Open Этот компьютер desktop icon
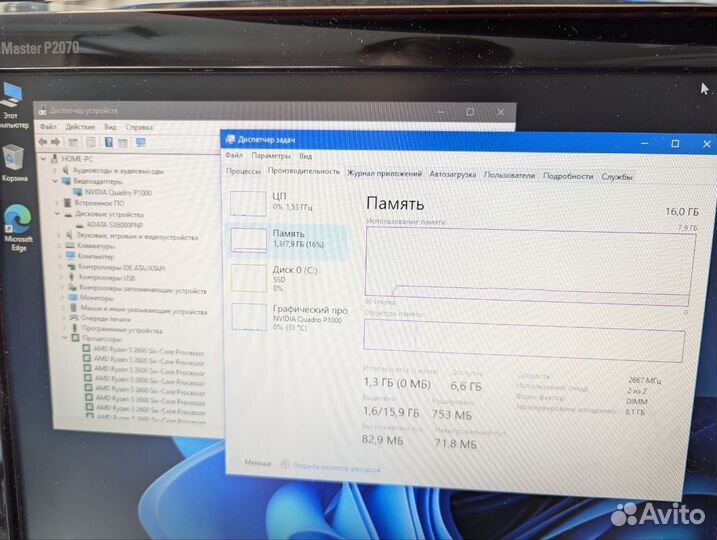This screenshot has width=717, height=540. [12, 105]
